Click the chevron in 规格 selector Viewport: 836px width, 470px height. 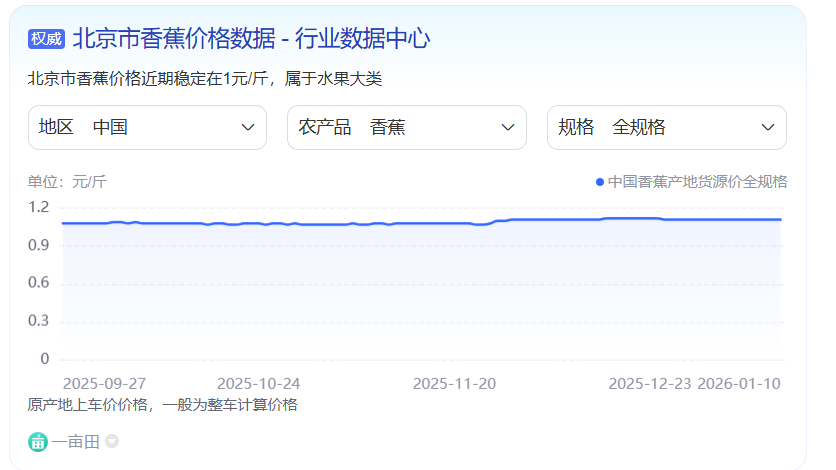(768, 127)
